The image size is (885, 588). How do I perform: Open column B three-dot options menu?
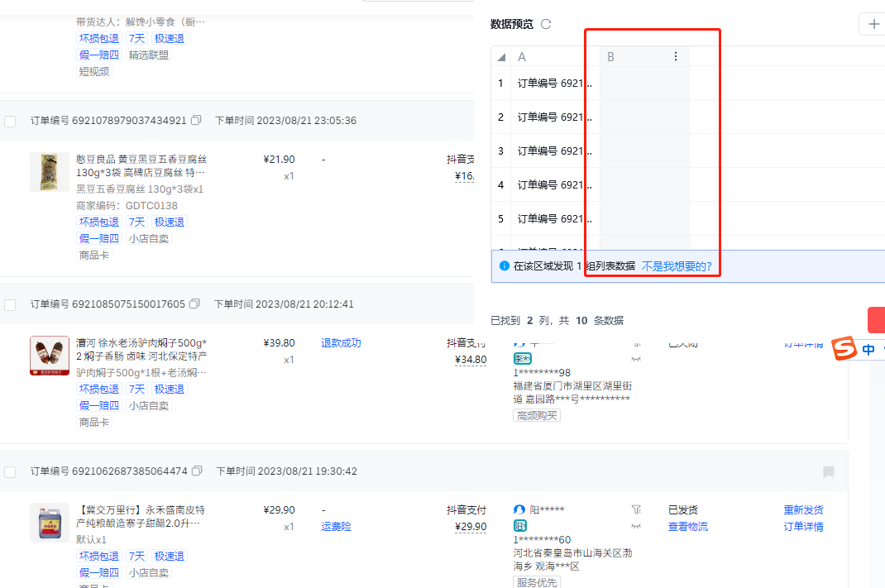676,56
